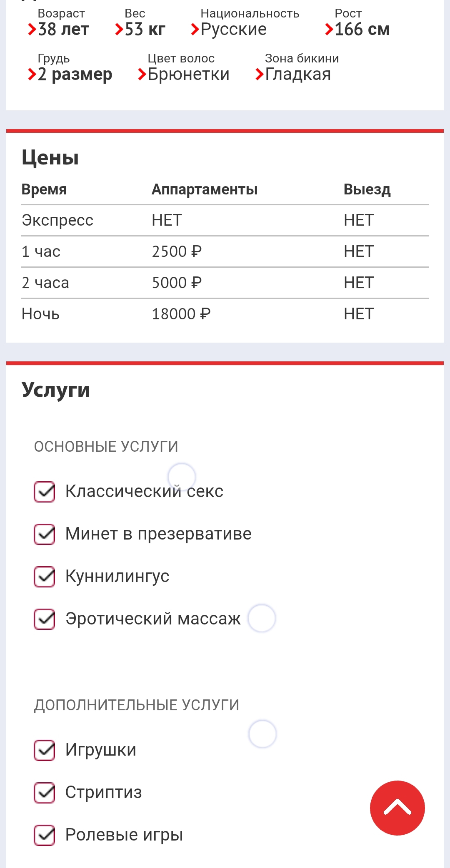
Task: Click the Выезд column header
Action: 367,189
